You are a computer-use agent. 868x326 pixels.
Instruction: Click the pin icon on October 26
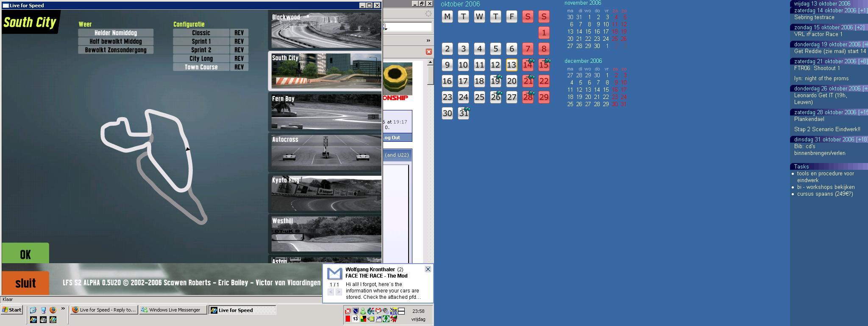point(499,93)
